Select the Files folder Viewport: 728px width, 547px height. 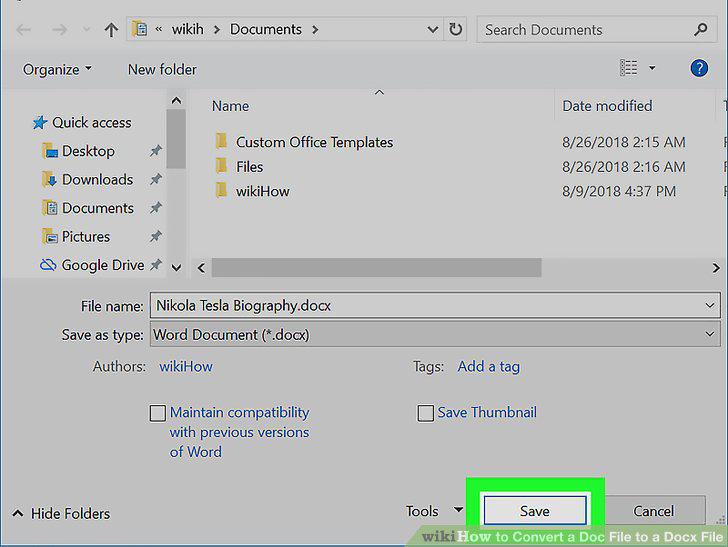click(249, 167)
